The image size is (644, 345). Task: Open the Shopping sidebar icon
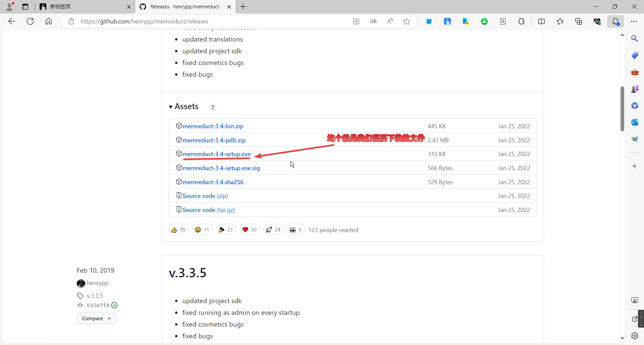(635, 55)
